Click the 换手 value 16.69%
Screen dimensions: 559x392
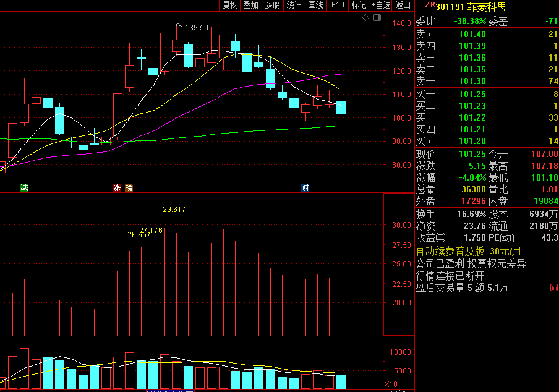[x=472, y=214]
